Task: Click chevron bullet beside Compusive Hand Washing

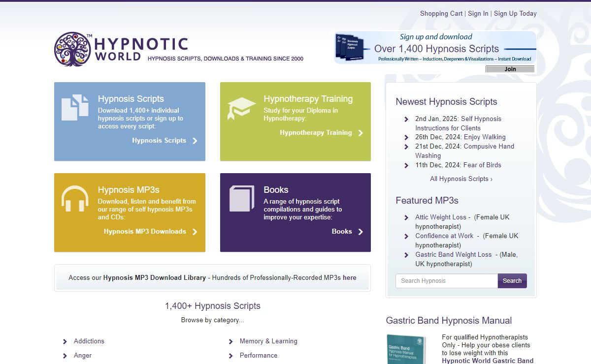Action: pos(406,147)
